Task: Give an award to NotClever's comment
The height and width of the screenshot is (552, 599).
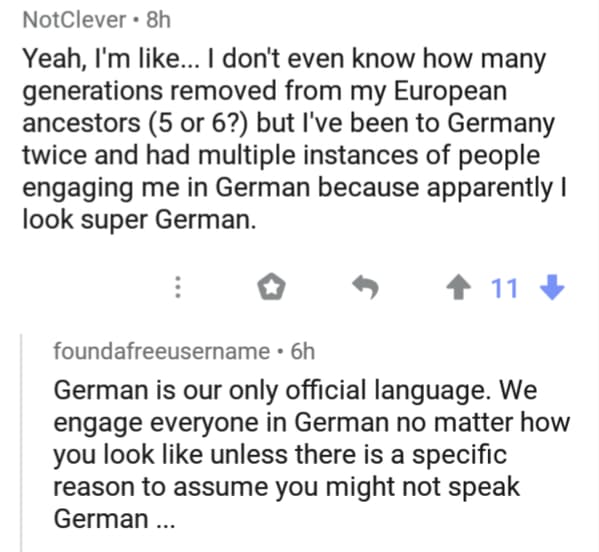Action: coord(271,287)
